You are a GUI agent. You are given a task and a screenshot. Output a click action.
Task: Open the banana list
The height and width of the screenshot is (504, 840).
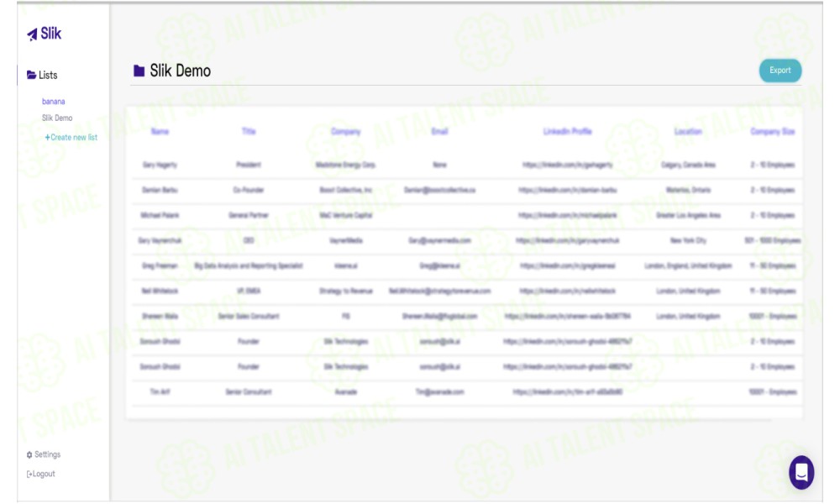[54, 102]
